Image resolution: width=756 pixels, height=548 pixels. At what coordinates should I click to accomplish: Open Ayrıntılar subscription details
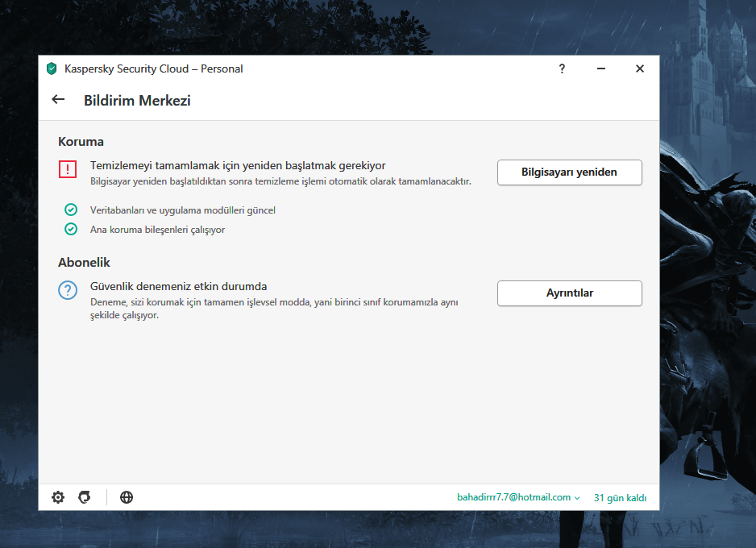pyautogui.click(x=569, y=293)
